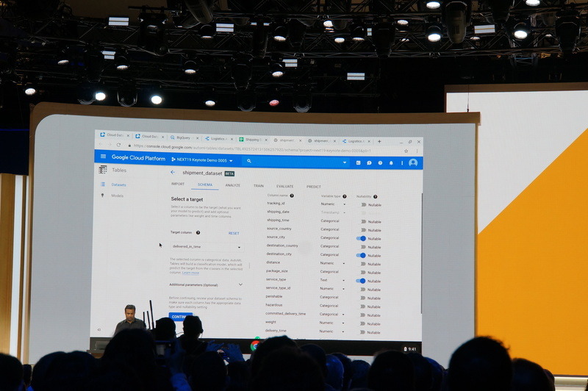This screenshot has width=588, height=391.
Task: Disable Nullable for service_type
Action: click(361, 281)
